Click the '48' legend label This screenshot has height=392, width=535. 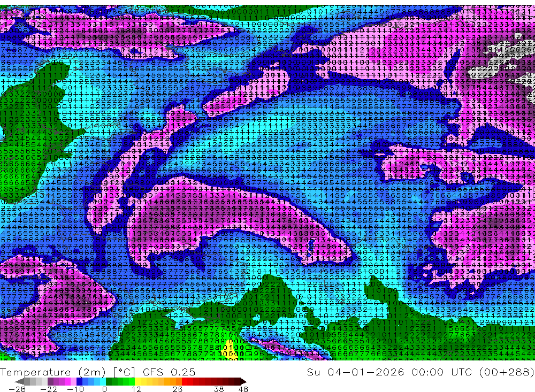pyautogui.click(x=243, y=389)
